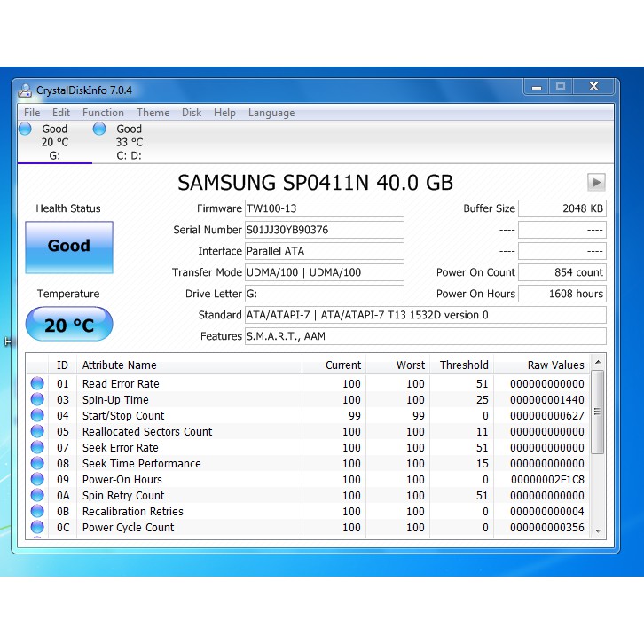The height and width of the screenshot is (644, 644).
Task: Click status orb of Power-On Hours row
Action: [37, 479]
